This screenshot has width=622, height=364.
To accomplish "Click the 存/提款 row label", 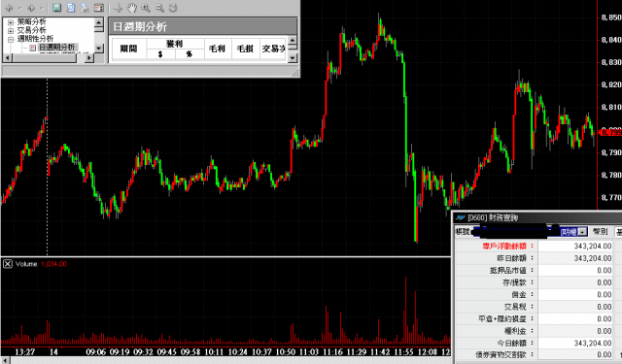I will [514, 282].
